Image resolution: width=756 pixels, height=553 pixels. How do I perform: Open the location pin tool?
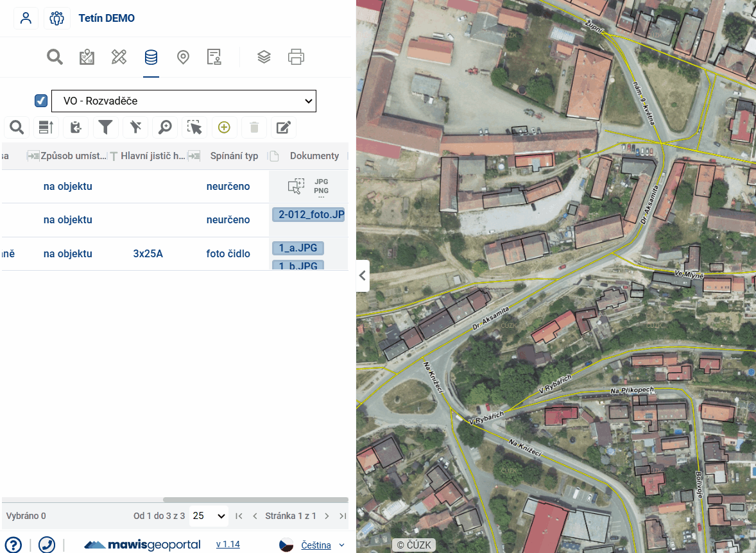click(183, 57)
